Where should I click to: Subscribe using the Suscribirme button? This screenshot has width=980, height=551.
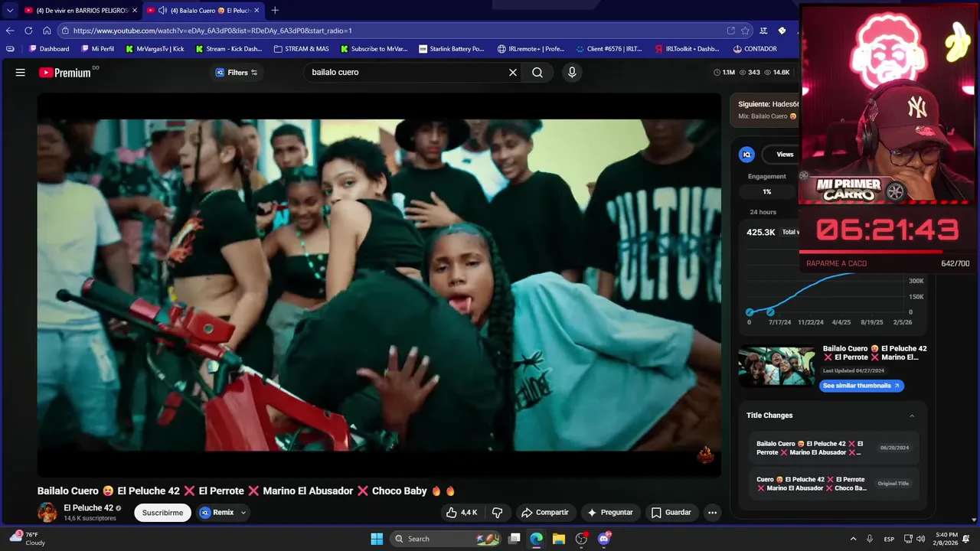pyautogui.click(x=162, y=513)
